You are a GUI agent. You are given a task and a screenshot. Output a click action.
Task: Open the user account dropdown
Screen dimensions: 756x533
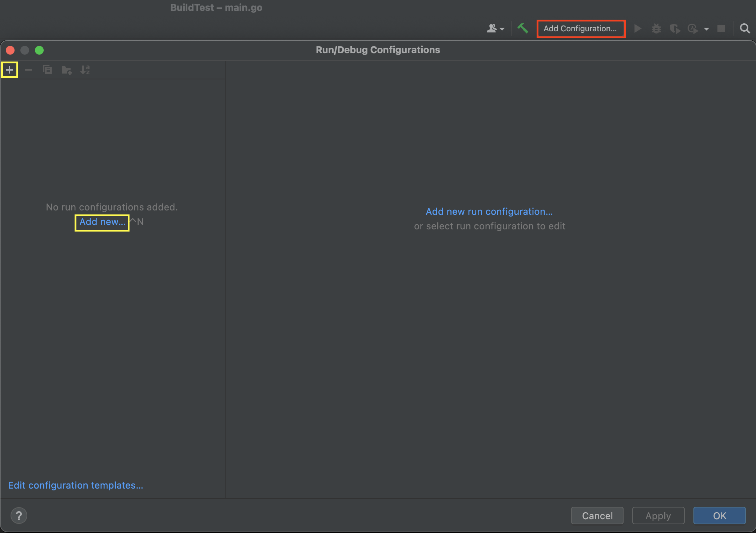point(495,28)
